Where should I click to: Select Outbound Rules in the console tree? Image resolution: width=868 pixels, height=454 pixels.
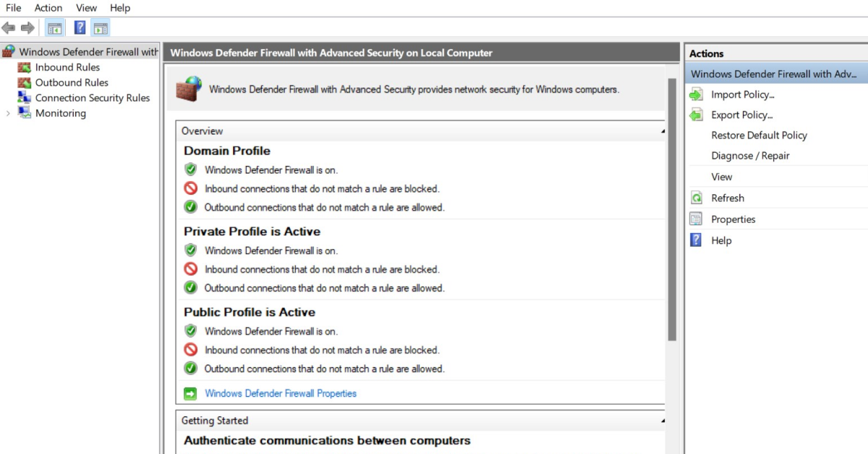point(69,82)
